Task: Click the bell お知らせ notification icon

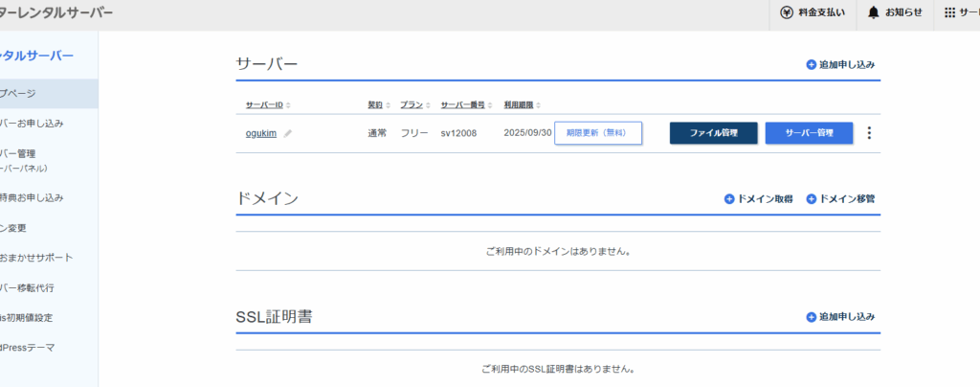Action: pyautogui.click(x=873, y=12)
